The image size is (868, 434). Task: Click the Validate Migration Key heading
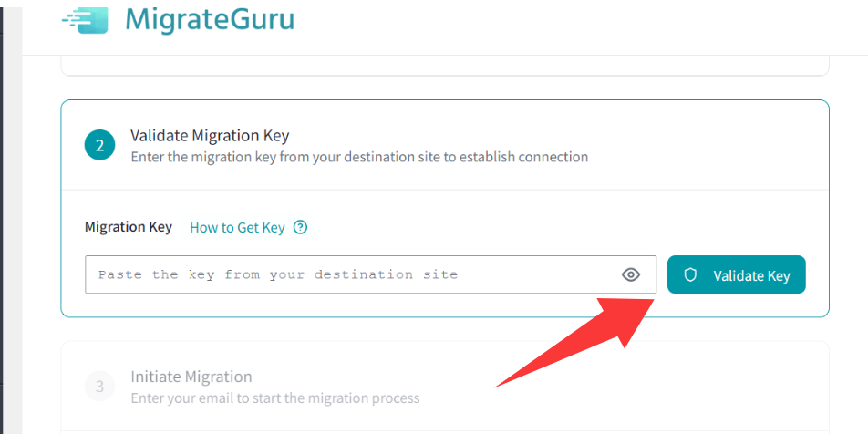(210, 135)
